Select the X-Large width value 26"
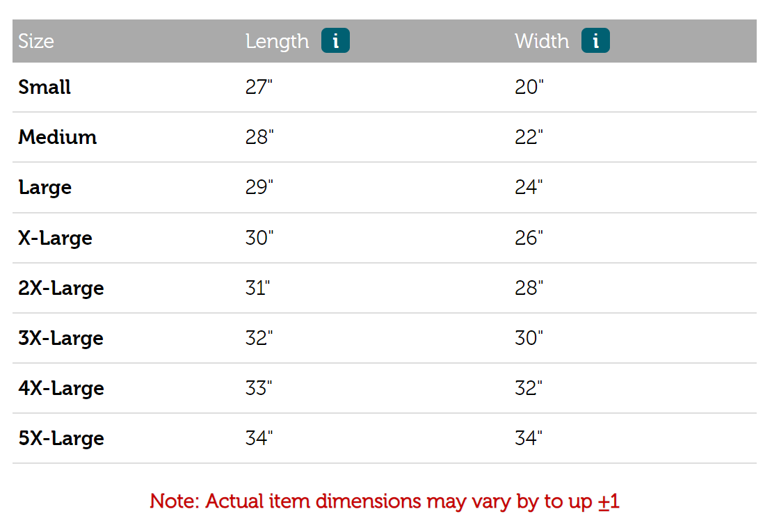The width and height of the screenshot is (772, 532). coord(529,238)
